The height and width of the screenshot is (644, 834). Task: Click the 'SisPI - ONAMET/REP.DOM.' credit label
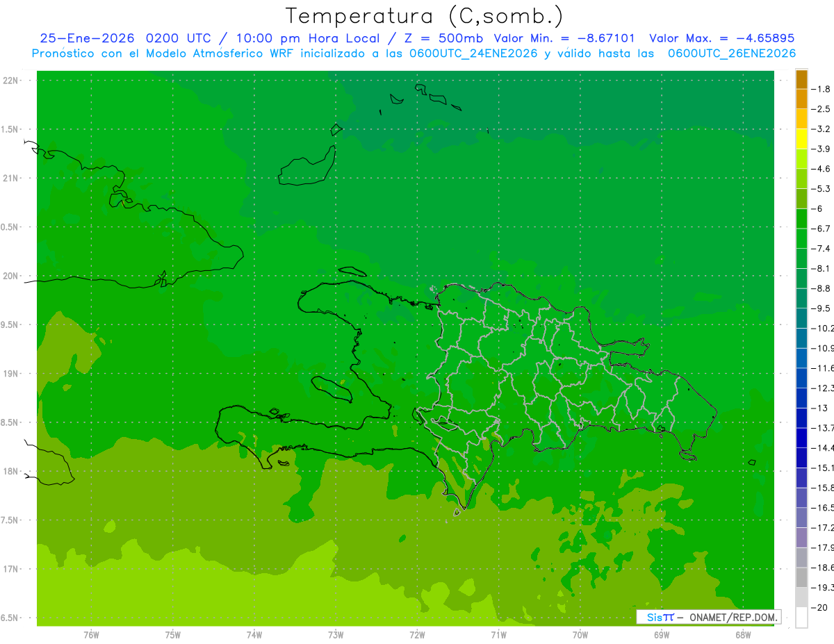click(708, 617)
